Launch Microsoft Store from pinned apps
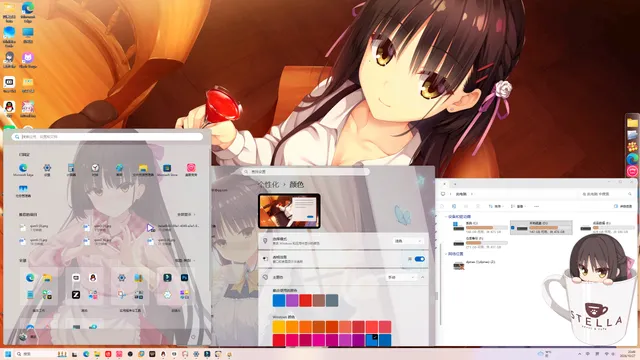The height and width of the screenshot is (360, 640). coord(167,168)
